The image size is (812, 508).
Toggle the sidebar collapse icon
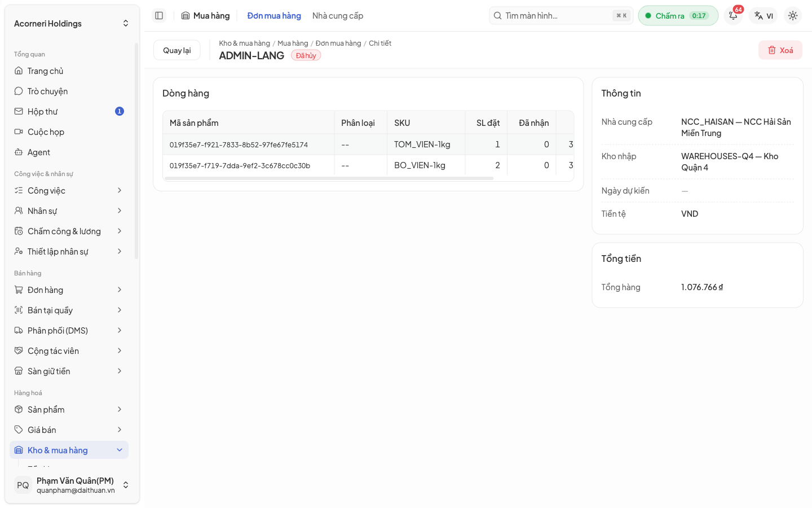pos(159,16)
